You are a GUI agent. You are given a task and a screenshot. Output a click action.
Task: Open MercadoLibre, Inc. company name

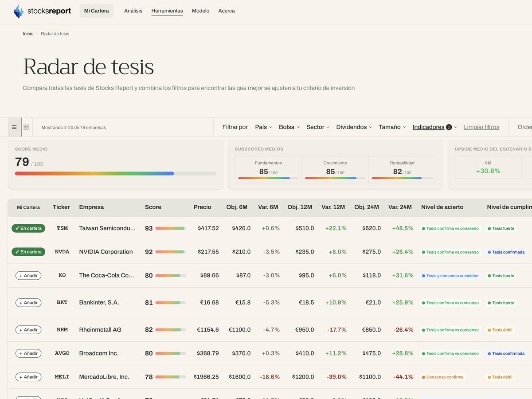click(104, 377)
